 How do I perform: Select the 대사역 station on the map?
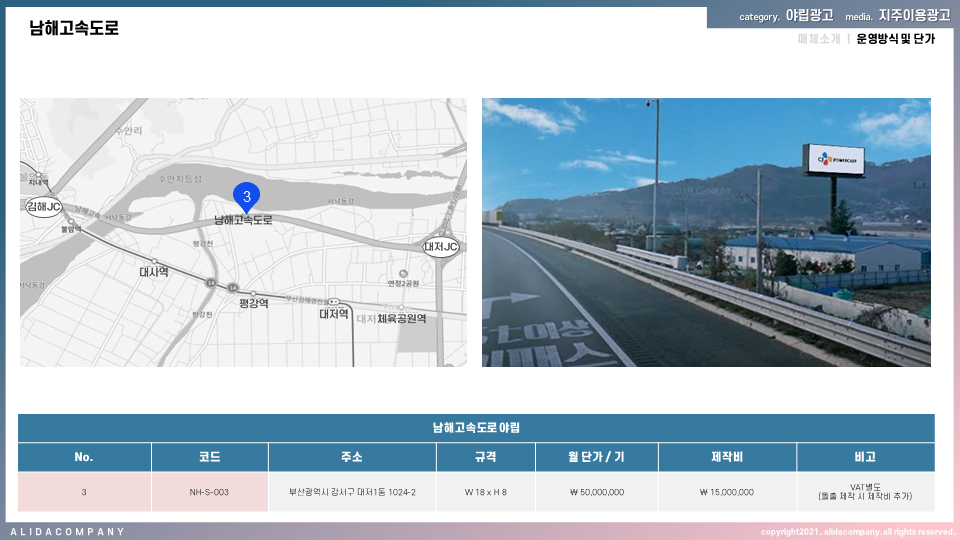[153, 271]
